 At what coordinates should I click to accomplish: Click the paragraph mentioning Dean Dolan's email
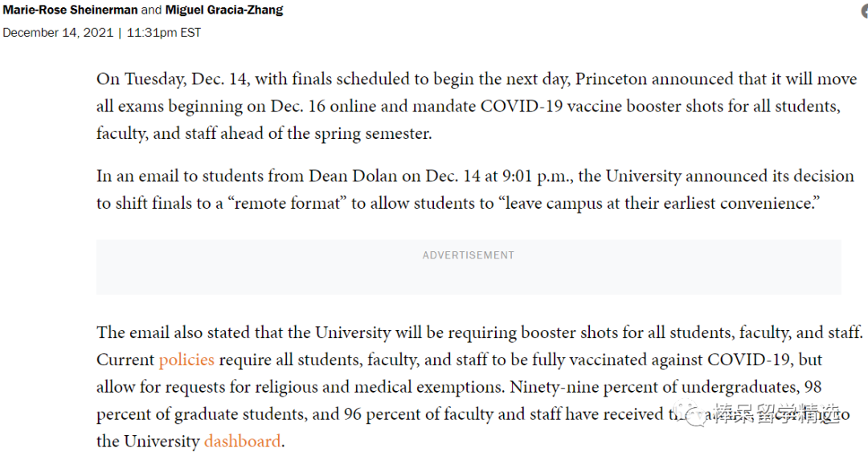[475, 189]
